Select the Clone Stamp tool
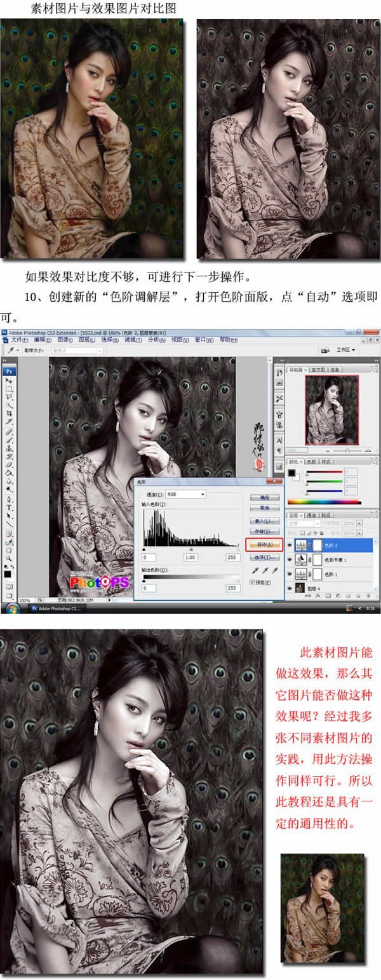Viewport: 381px width, 980px height. [9, 448]
